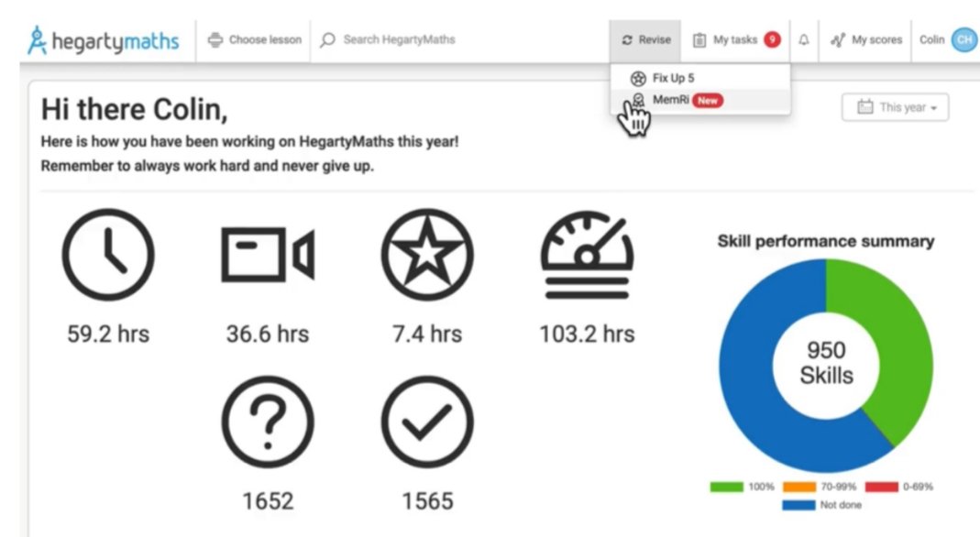Open the Revise dropdown menu
The height and width of the screenshot is (537, 980).
coord(645,40)
